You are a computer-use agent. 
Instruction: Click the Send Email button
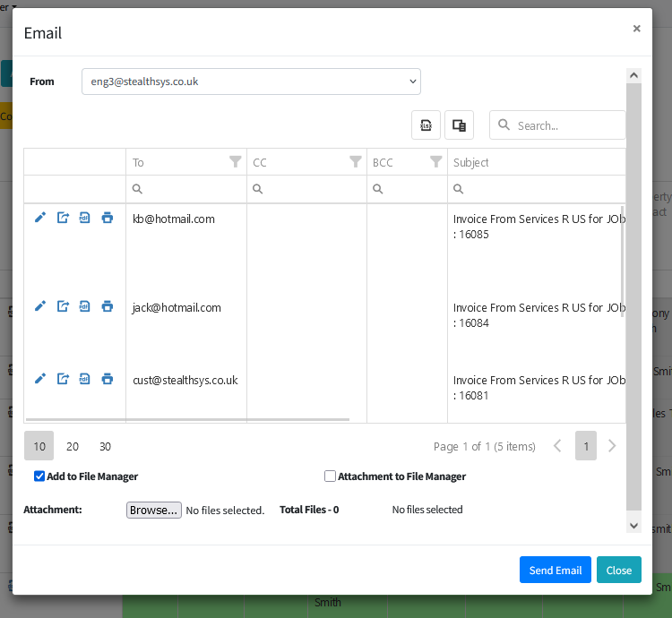pos(555,570)
